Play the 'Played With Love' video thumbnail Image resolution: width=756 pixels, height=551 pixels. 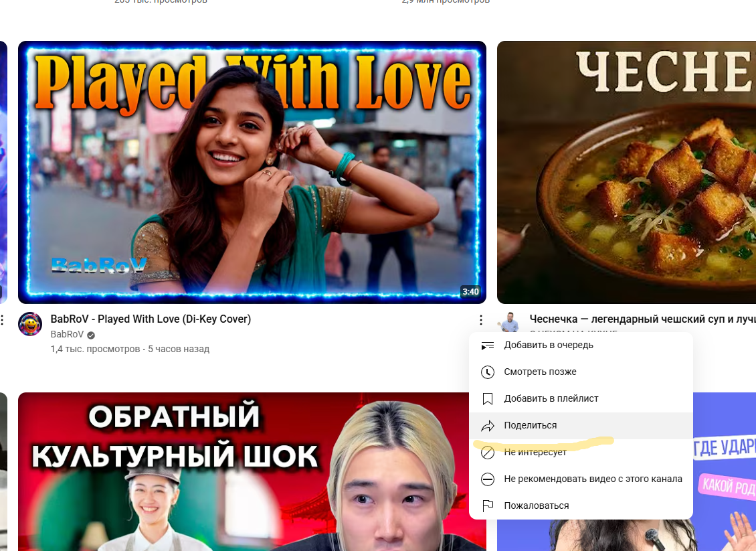(x=252, y=172)
